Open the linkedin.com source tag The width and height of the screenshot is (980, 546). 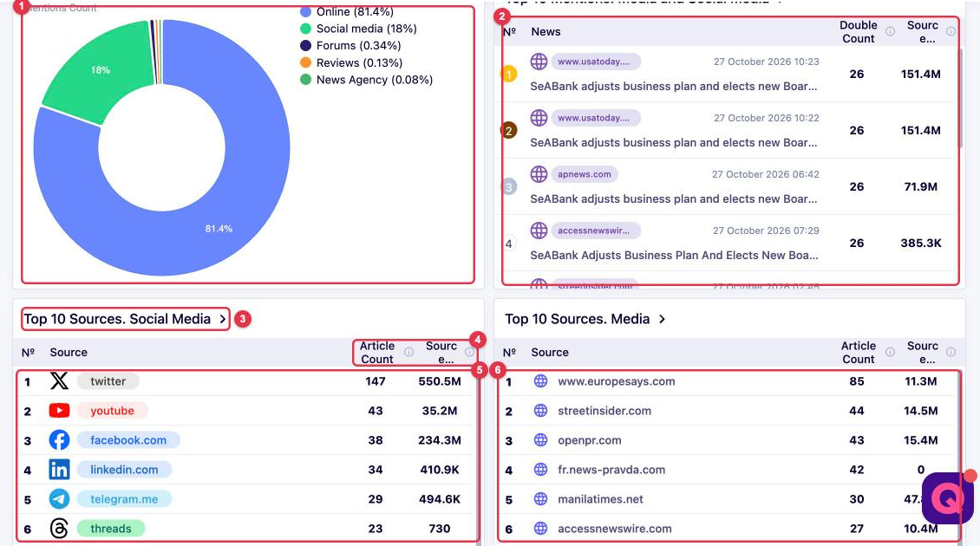124,469
